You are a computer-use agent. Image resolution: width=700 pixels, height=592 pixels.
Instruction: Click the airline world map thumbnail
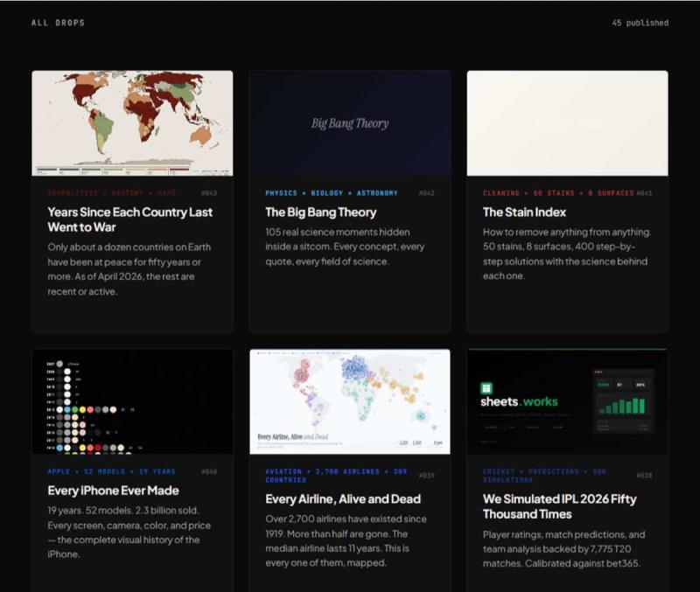[350, 401]
